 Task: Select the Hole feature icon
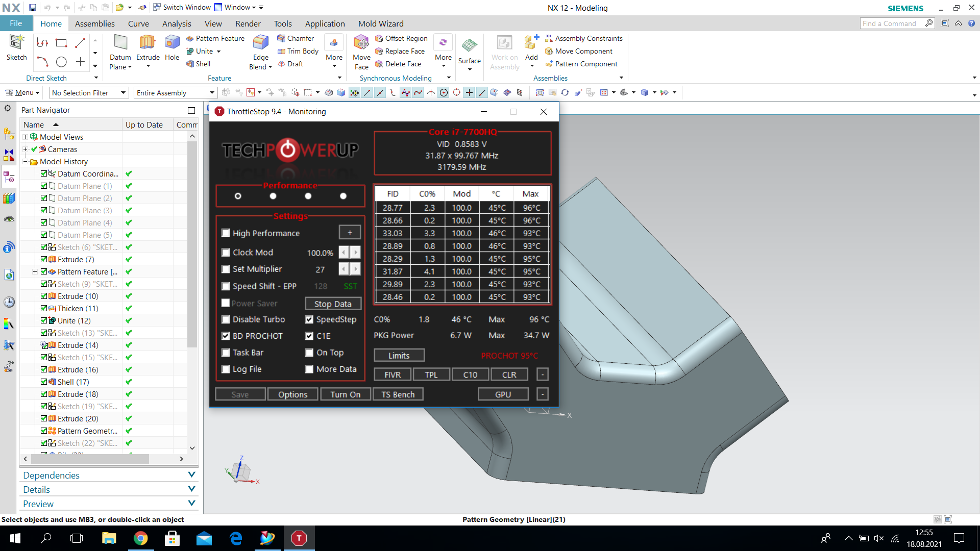(x=172, y=43)
